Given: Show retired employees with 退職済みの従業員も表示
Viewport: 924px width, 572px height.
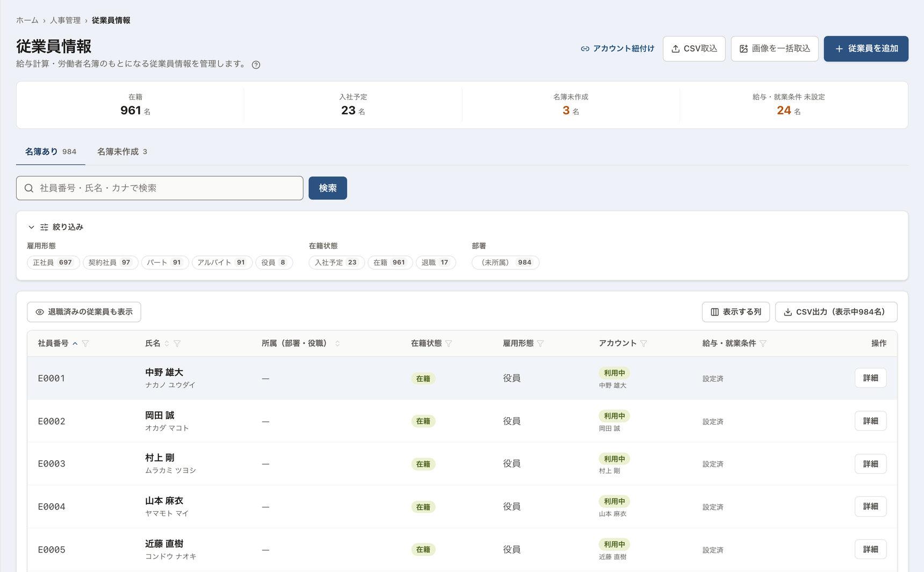Looking at the screenshot, I should (84, 312).
